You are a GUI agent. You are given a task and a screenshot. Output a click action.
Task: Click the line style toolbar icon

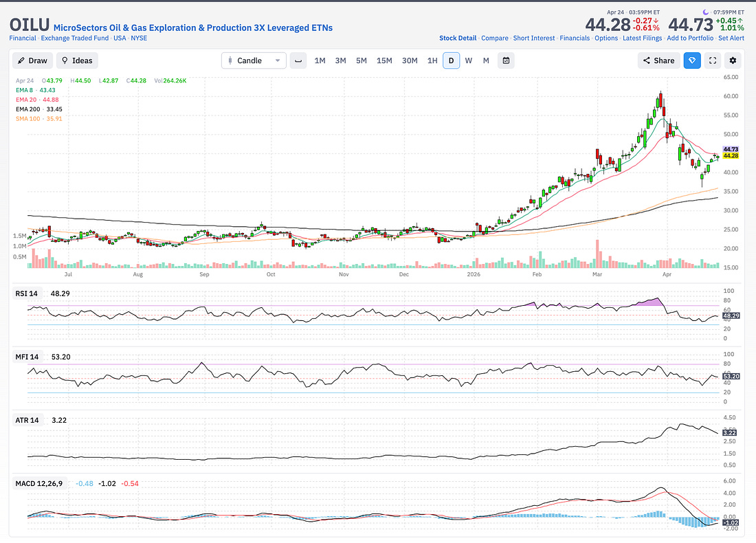pos(298,60)
